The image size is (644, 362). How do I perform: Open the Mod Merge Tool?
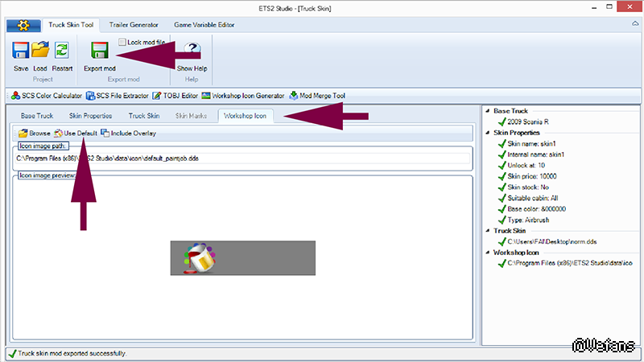click(317, 96)
